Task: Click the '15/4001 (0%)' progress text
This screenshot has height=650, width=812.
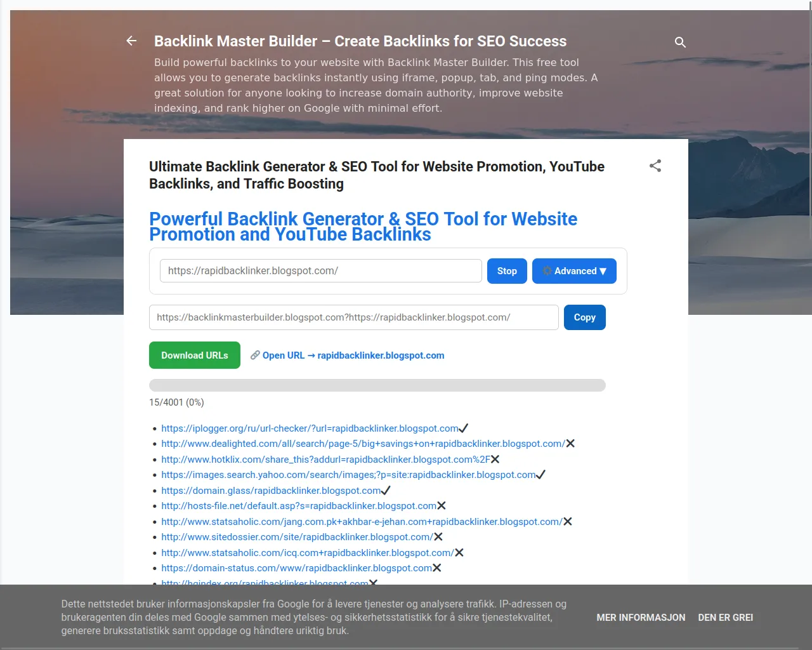Action: (x=176, y=402)
